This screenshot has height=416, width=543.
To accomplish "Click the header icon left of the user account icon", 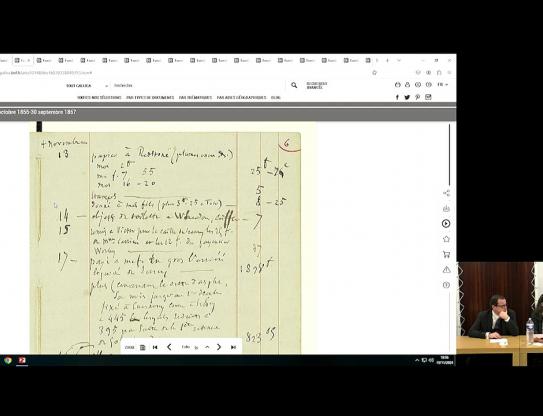I will pyautogui.click(x=398, y=85).
